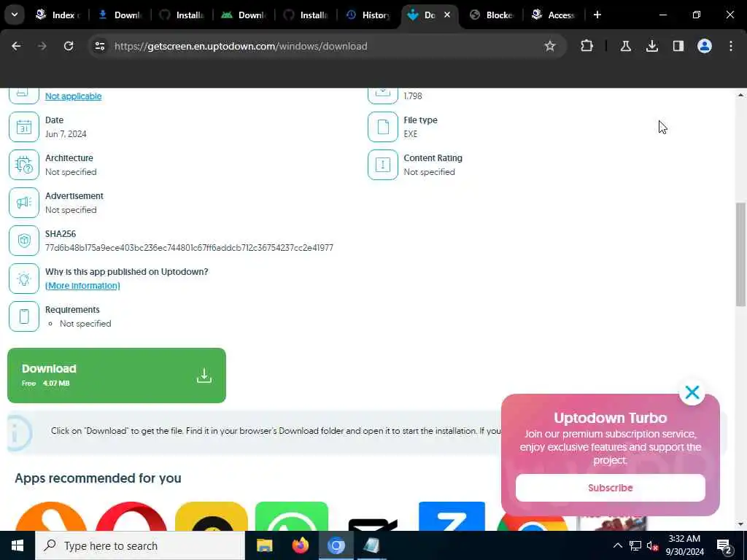Click the lightbulb icon beside Uptodown question

click(24, 279)
